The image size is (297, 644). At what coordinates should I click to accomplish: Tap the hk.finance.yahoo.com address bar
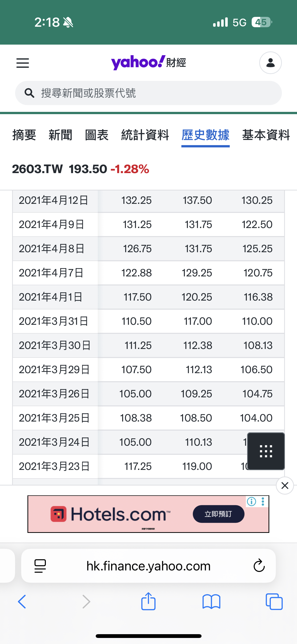pyautogui.click(x=148, y=566)
